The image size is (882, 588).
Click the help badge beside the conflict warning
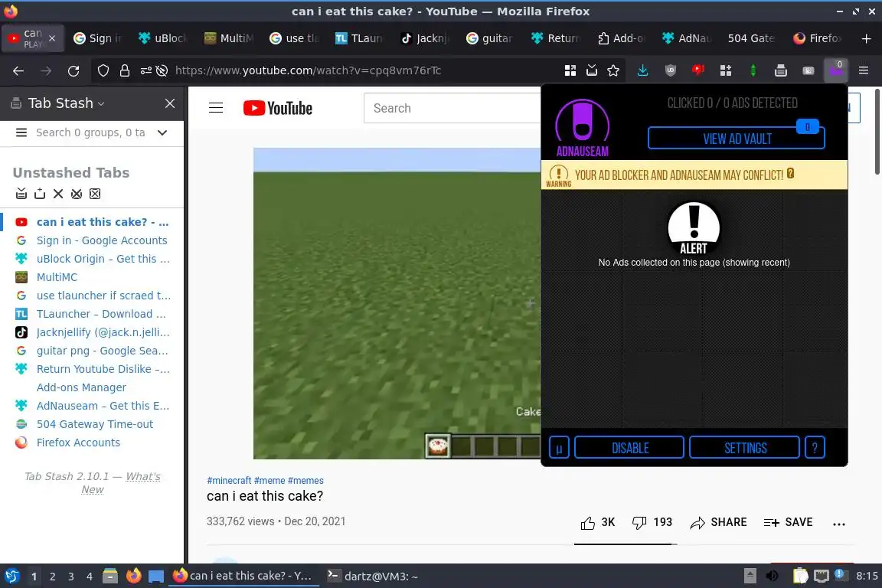click(x=790, y=173)
